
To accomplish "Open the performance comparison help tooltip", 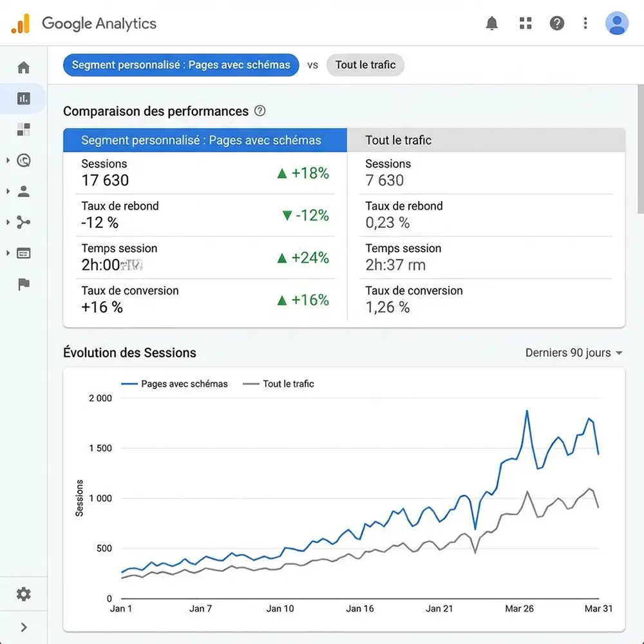I will pos(260,111).
